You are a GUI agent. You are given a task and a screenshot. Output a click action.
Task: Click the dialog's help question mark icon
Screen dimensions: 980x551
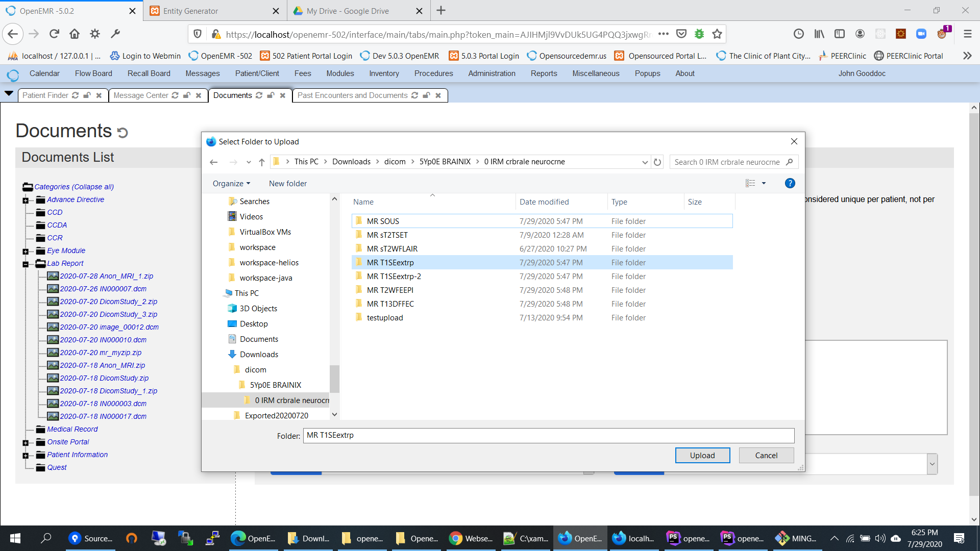790,183
